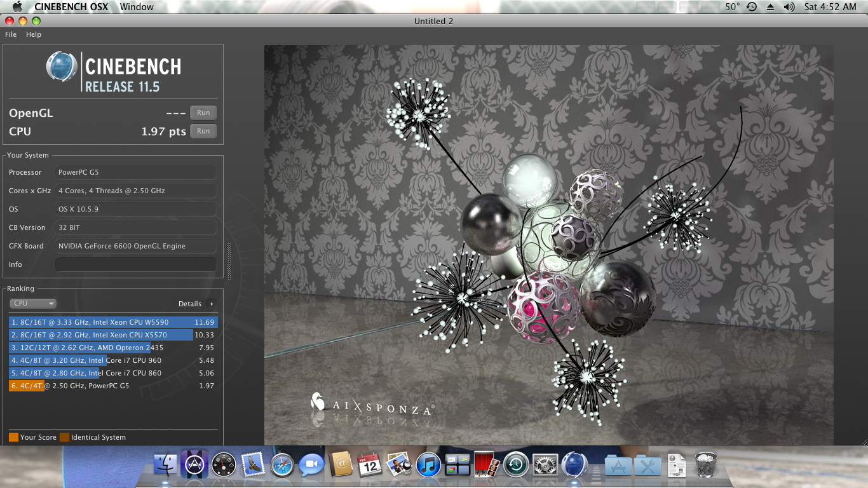The width and height of the screenshot is (868, 488).
Task: Open iChat from the Dock
Action: pyautogui.click(x=311, y=465)
